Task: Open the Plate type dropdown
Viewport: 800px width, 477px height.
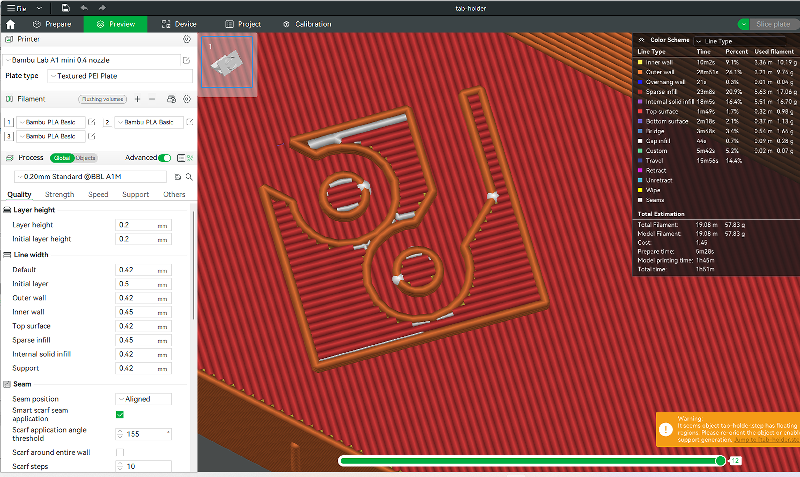Action: coord(120,76)
